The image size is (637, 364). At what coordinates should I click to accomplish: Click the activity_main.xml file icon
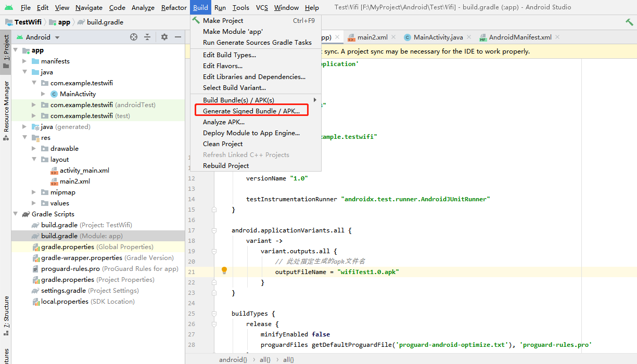click(54, 171)
